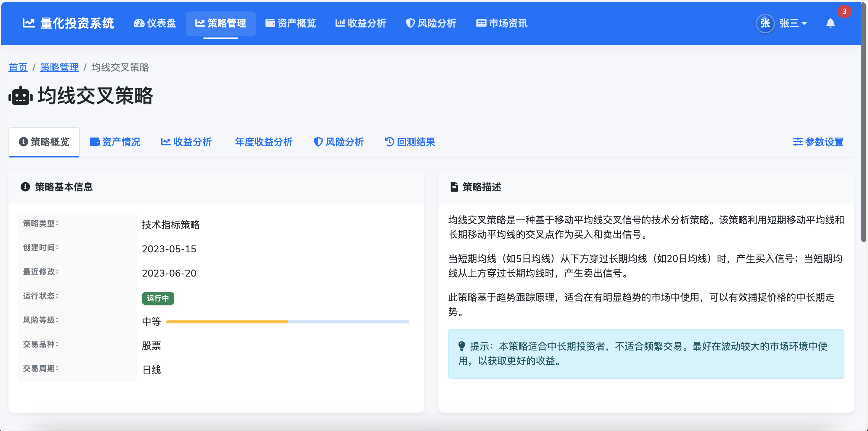Click the 量化投资系统 logo icon
The image size is (868, 431).
[29, 23]
